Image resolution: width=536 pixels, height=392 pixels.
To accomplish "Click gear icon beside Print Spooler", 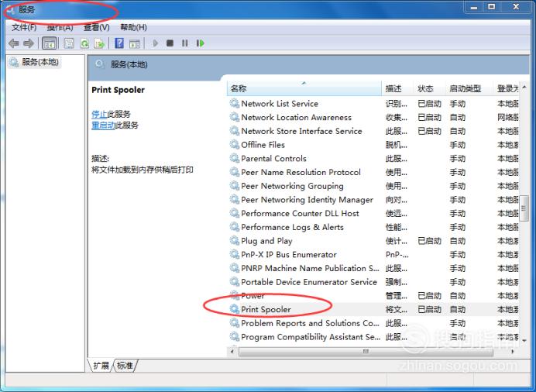I will pos(235,309).
